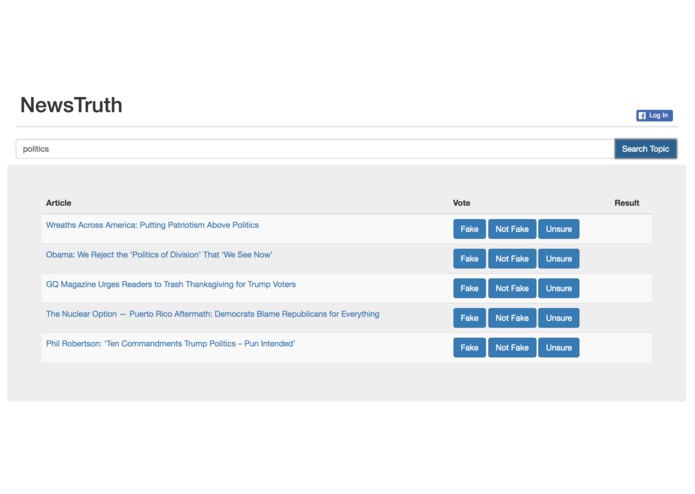The image size is (695, 494).
Task: Vote Unsure on the GQ Magazine article
Action: point(558,288)
